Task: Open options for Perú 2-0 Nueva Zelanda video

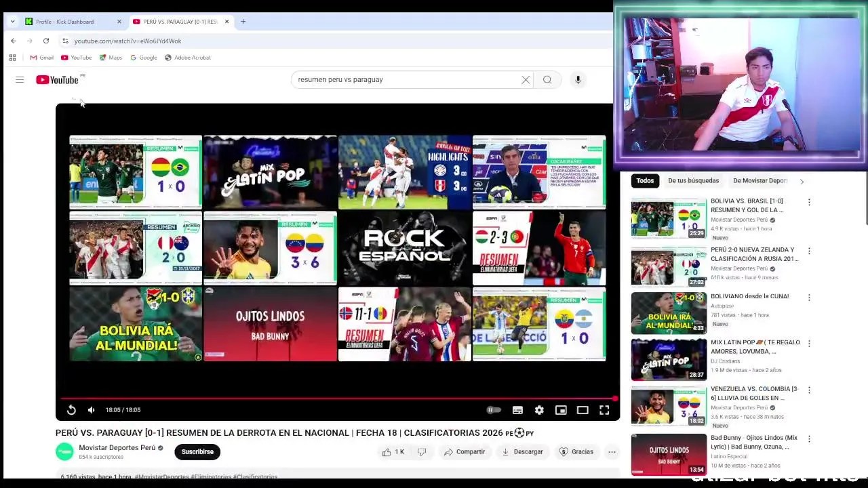Action: 809,251
